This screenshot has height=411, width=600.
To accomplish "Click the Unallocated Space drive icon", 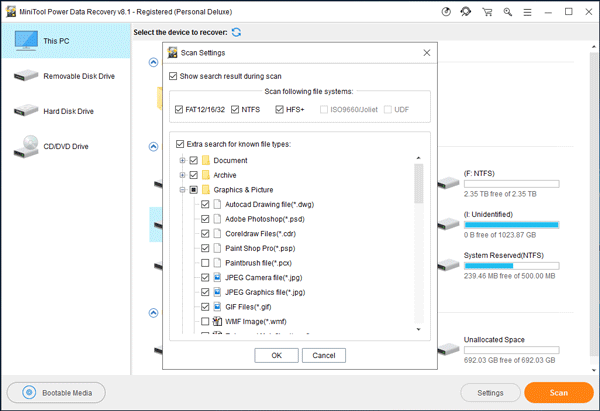I will [x=448, y=349].
